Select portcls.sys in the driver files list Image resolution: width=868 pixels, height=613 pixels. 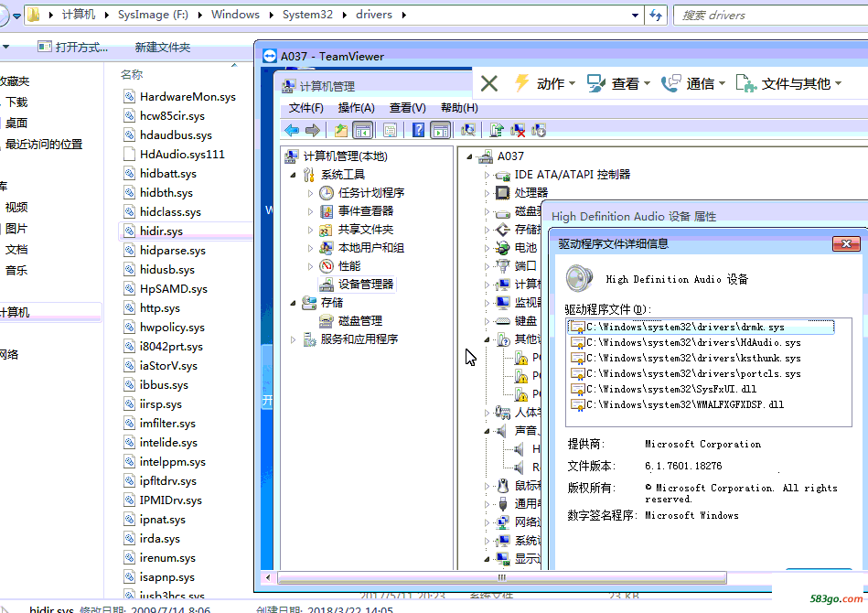click(686, 374)
